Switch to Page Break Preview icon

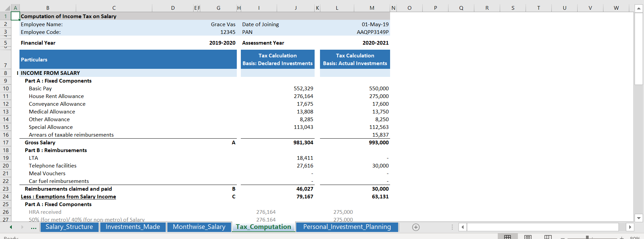(548, 237)
